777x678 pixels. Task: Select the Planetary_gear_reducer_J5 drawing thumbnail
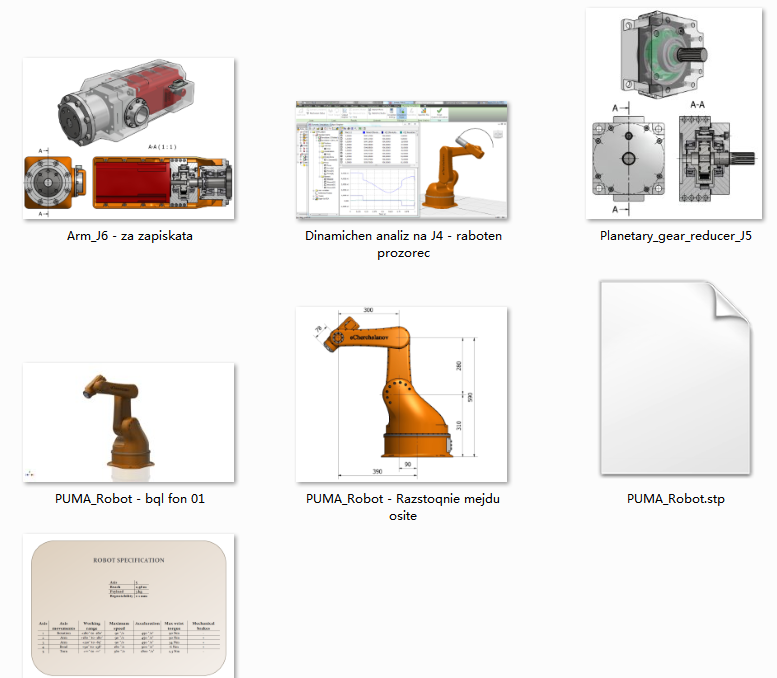(x=674, y=113)
